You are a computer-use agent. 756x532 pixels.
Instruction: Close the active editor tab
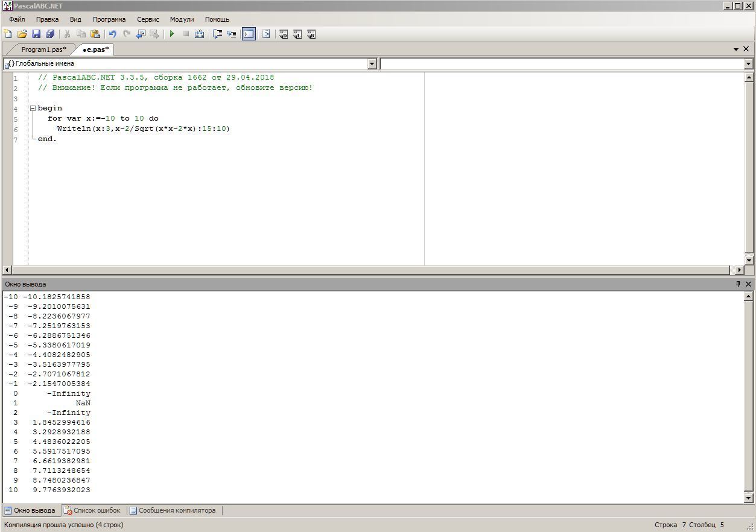(746, 49)
